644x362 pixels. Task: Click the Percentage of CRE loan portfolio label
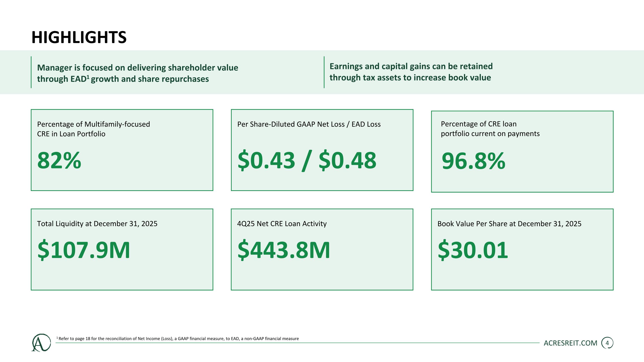click(490, 129)
